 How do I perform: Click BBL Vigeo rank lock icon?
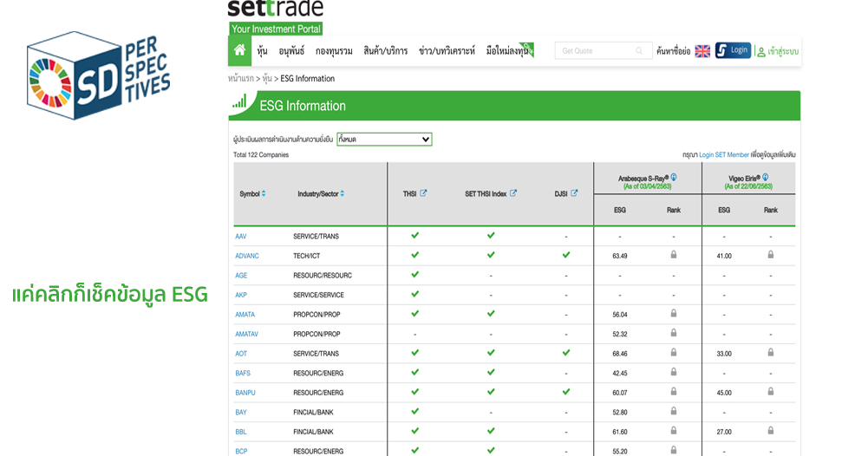(771, 431)
